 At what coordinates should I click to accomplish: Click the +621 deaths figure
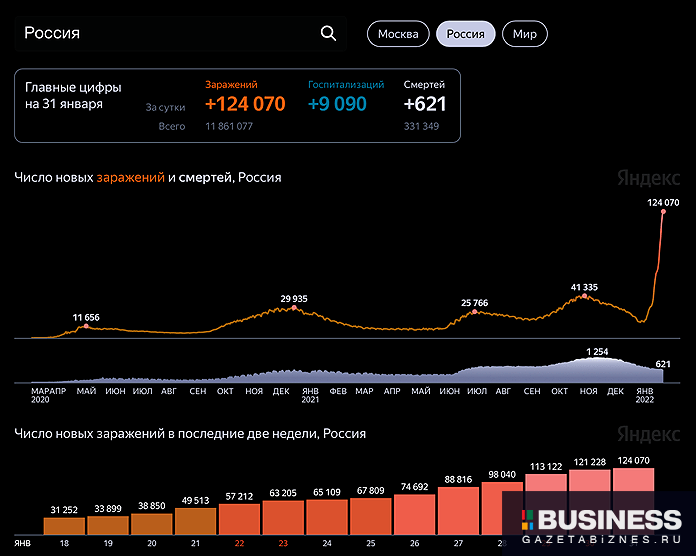(425, 104)
